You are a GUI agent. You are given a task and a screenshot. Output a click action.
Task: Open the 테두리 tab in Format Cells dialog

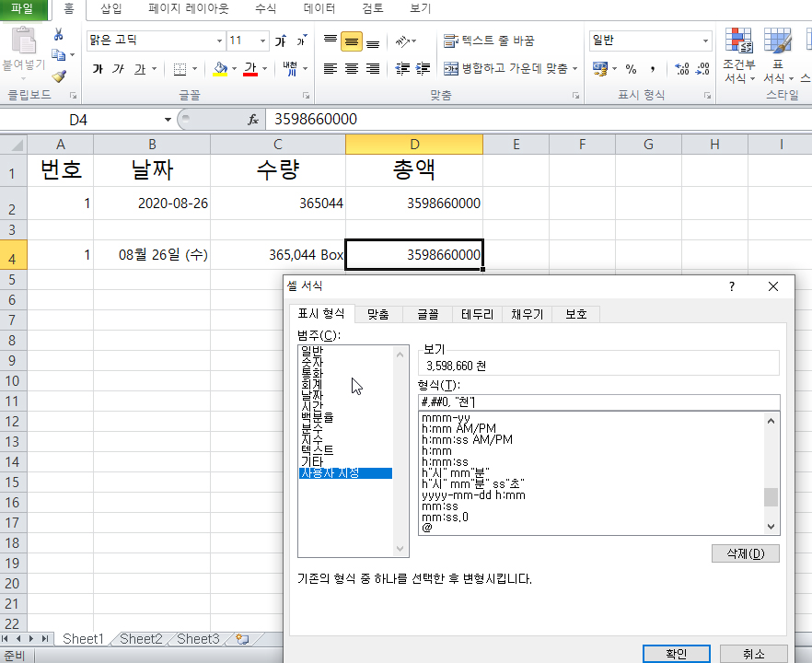[x=477, y=314]
